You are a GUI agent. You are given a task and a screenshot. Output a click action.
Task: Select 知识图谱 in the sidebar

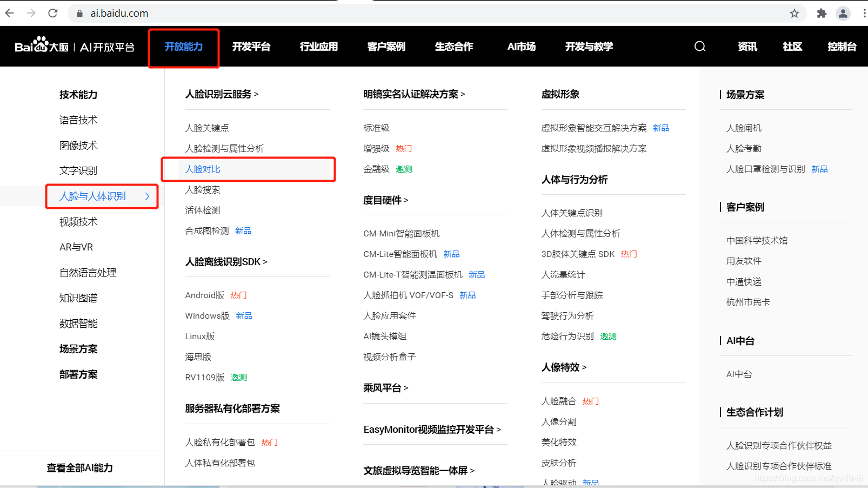(78, 298)
